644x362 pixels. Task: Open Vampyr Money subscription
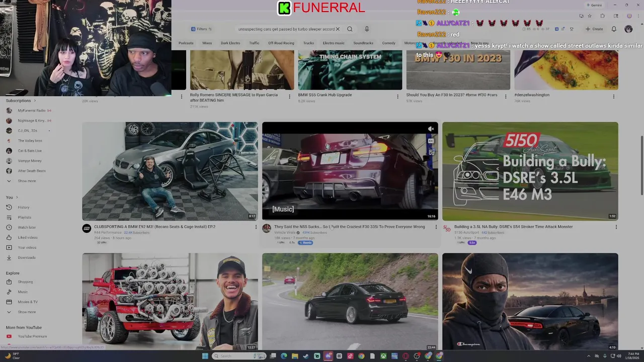[30, 161]
